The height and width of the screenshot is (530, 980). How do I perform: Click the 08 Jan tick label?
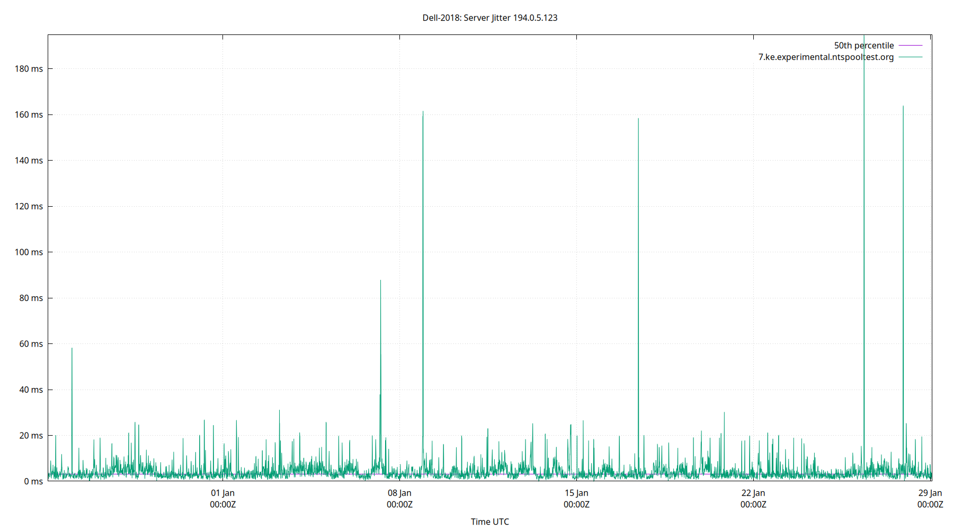[399, 492]
